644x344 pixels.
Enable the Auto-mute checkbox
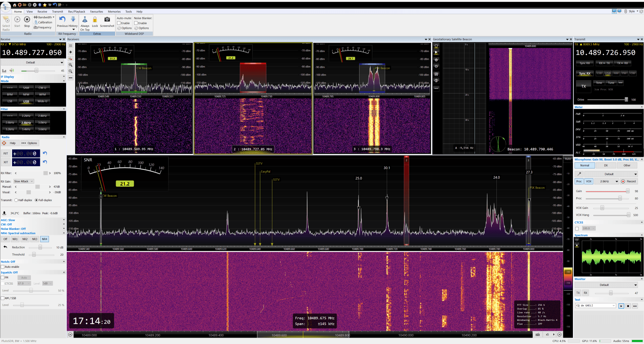[119, 23]
